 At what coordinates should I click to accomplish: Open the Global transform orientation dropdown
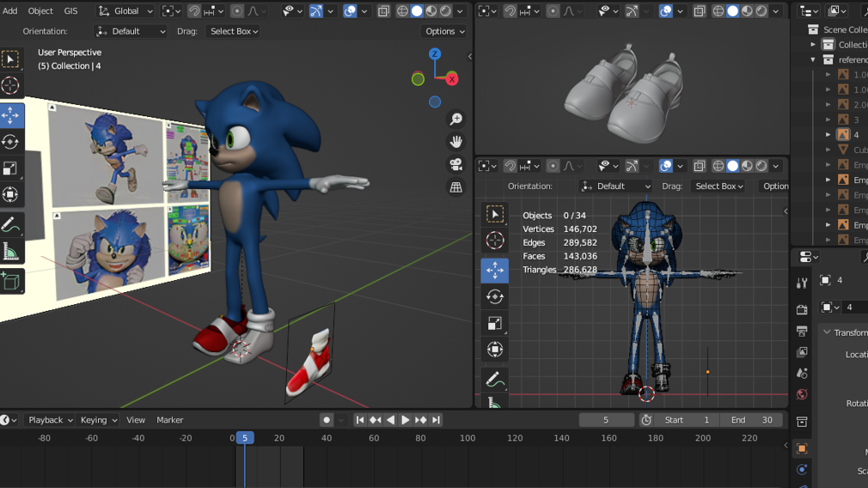point(125,11)
